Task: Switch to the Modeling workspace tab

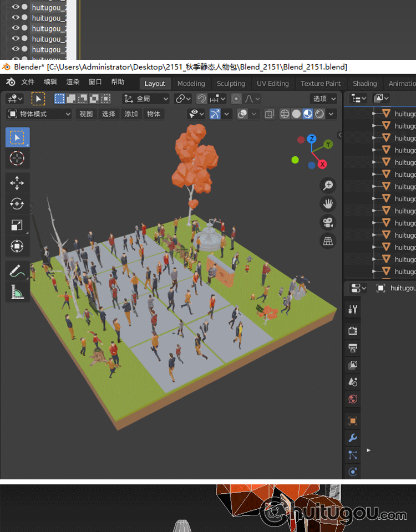Action: click(x=191, y=84)
